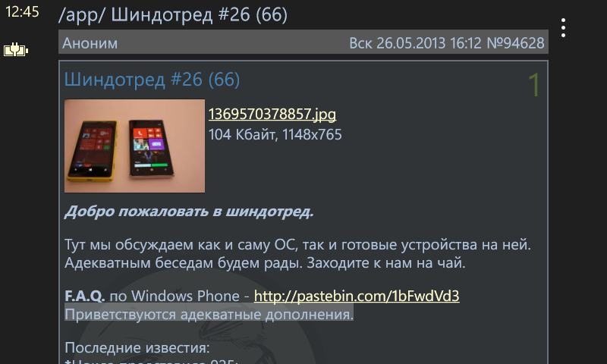Image resolution: width=607 pixels, height=364 pixels.
Task: Tap the F.A.Q. bold label
Action: [x=84, y=296]
